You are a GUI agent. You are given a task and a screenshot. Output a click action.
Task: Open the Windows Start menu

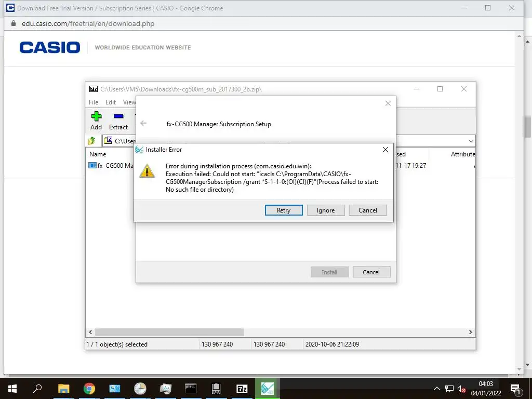point(12,388)
